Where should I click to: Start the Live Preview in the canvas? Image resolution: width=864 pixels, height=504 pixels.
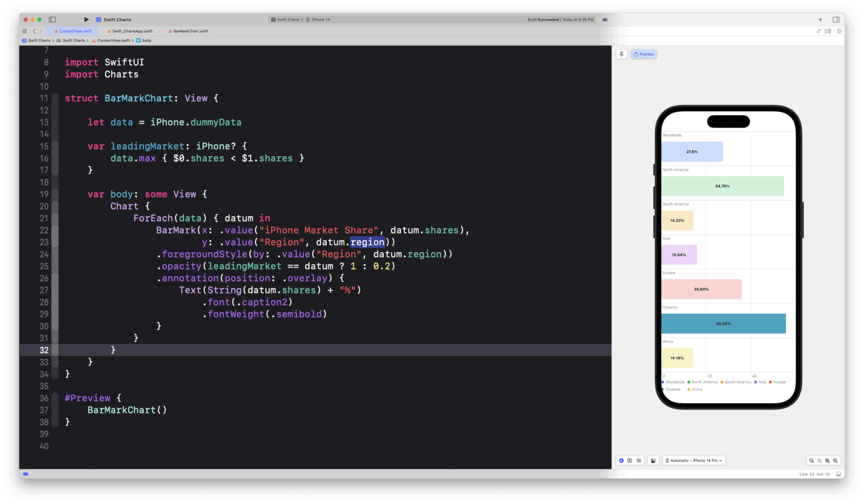coord(621,460)
